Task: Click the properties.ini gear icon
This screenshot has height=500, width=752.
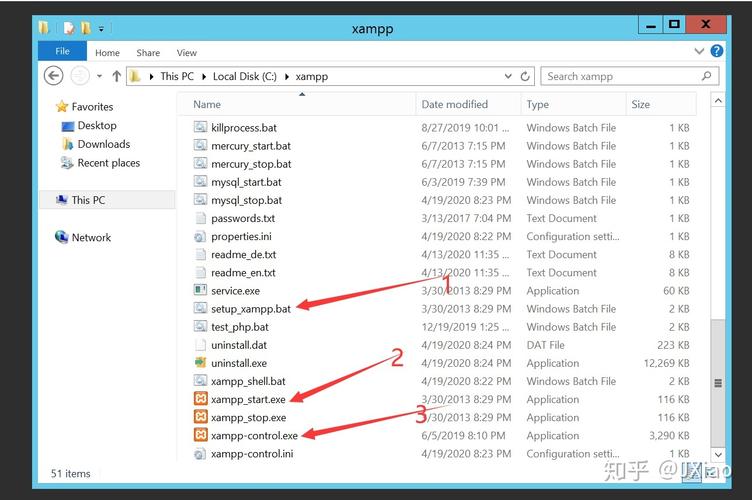Action: [200, 236]
